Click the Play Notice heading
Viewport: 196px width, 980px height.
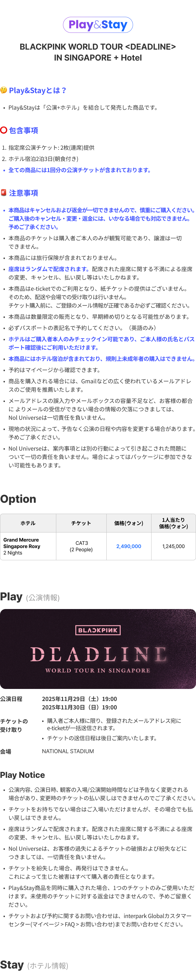pos(22,775)
